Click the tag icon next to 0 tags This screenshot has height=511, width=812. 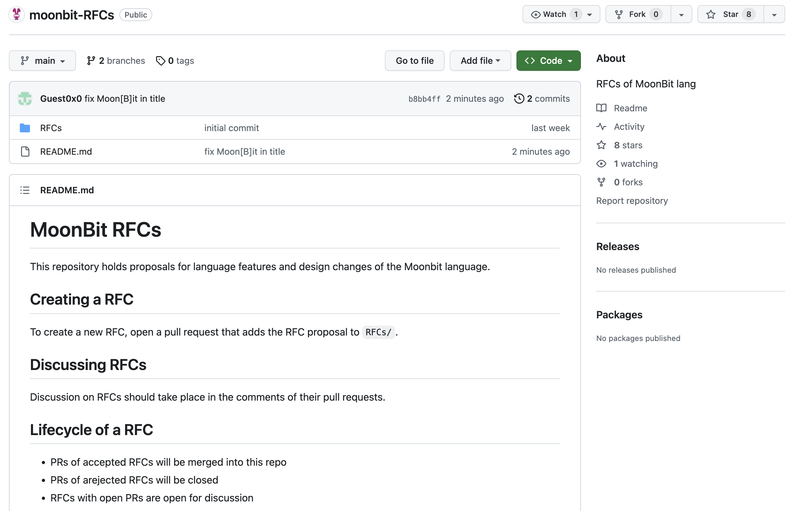(x=161, y=61)
